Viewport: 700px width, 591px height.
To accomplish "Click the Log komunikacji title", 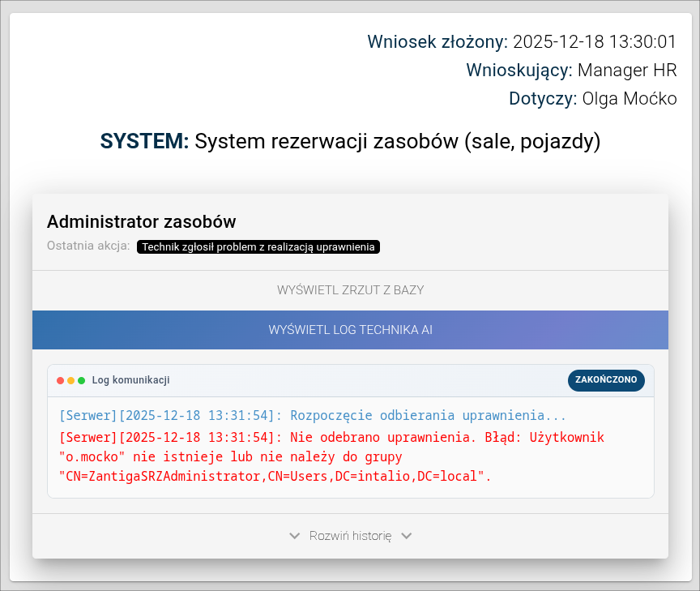I will pos(130,380).
